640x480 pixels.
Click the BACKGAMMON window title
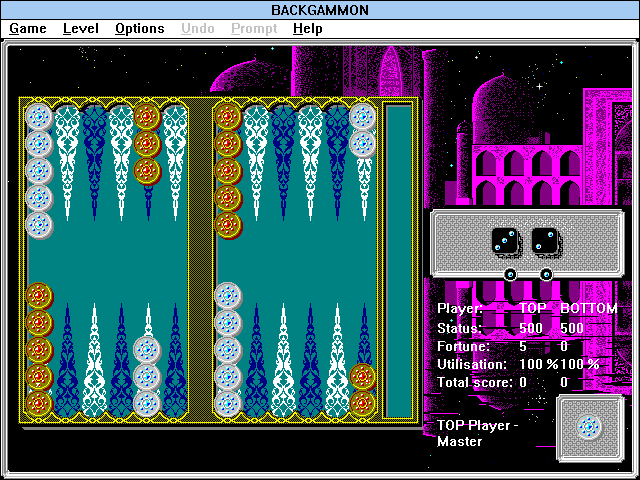pos(320,10)
